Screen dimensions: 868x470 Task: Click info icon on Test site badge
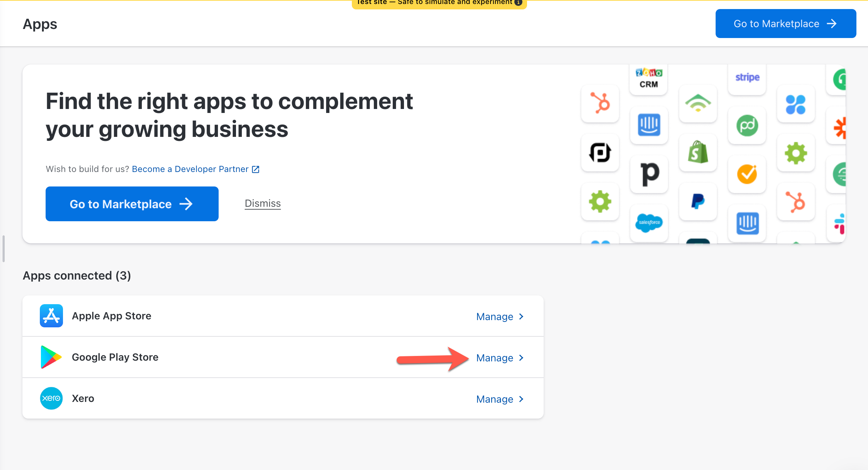coord(518,3)
